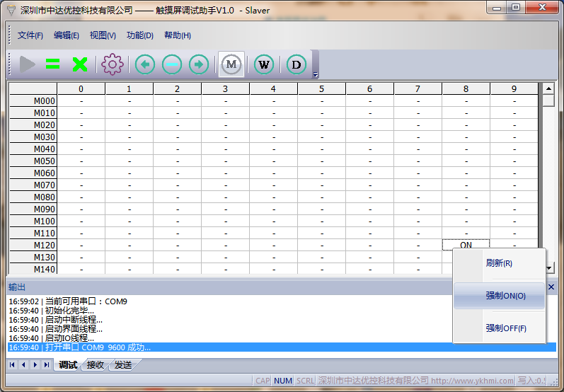Open the 功能(D) menu
The image size is (564, 392).
click(x=139, y=35)
